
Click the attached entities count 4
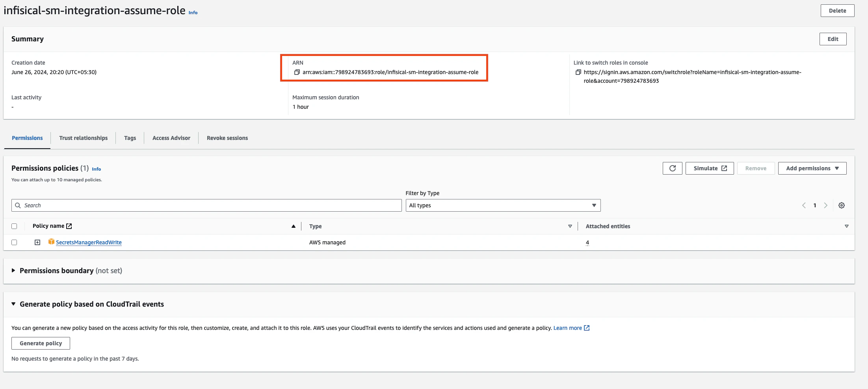(x=587, y=242)
